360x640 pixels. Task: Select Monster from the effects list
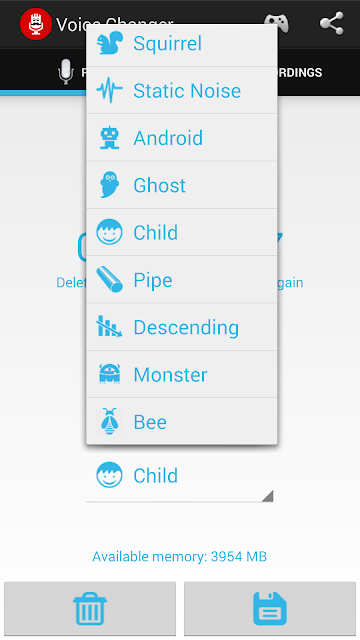[x=182, y=374]
